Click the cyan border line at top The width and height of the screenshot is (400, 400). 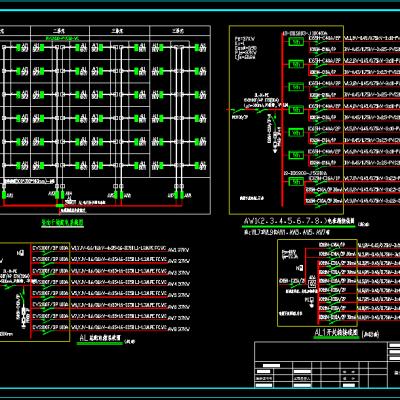tap(200, 10)
